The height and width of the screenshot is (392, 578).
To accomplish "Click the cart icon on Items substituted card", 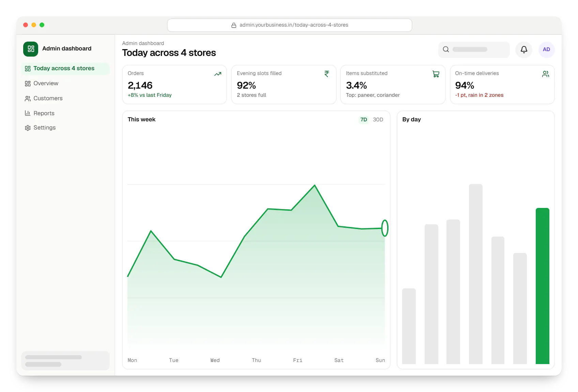I will click(x=436, y=74).
